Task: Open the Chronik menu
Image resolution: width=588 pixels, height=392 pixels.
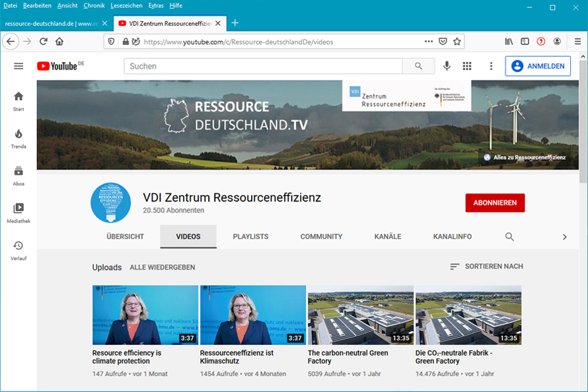Action: (x=94, y=6)
